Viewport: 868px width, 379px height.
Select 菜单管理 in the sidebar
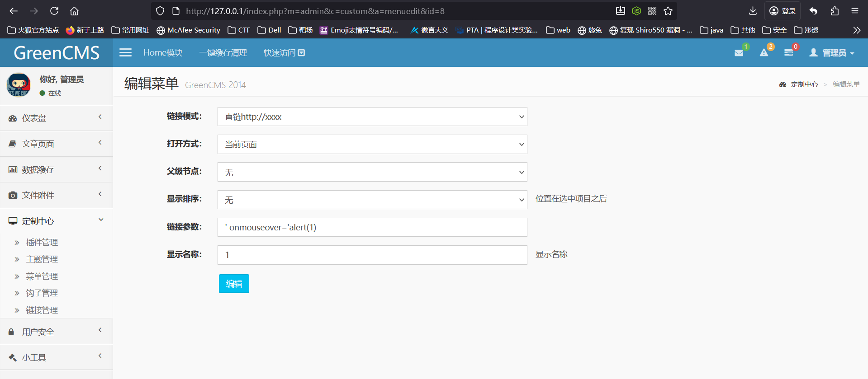pyautogui.click(x=42, y=276)
